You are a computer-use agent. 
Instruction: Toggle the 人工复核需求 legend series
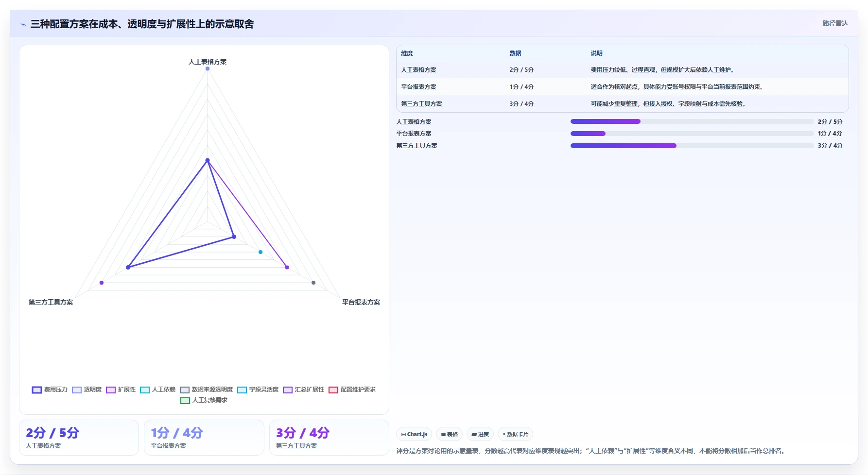coord(204,400)
